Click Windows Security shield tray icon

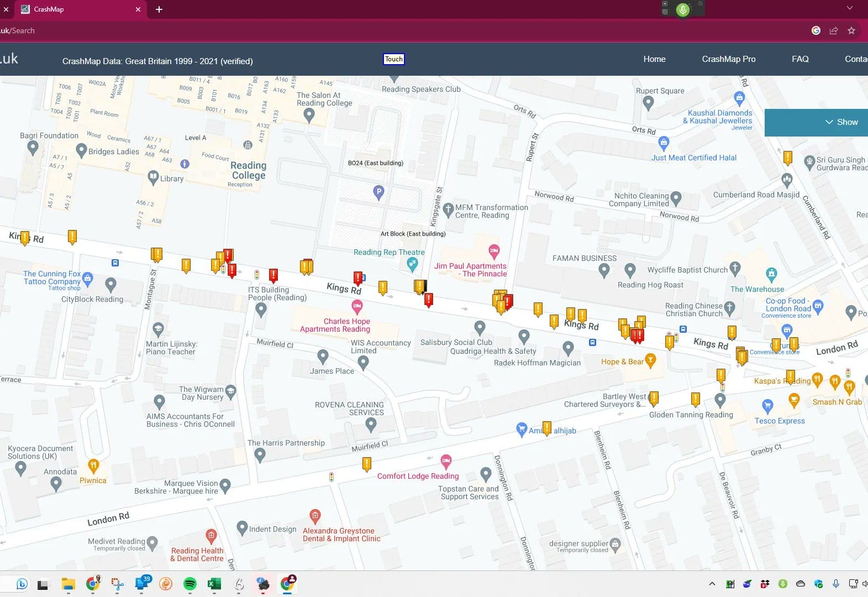(818, 584)
